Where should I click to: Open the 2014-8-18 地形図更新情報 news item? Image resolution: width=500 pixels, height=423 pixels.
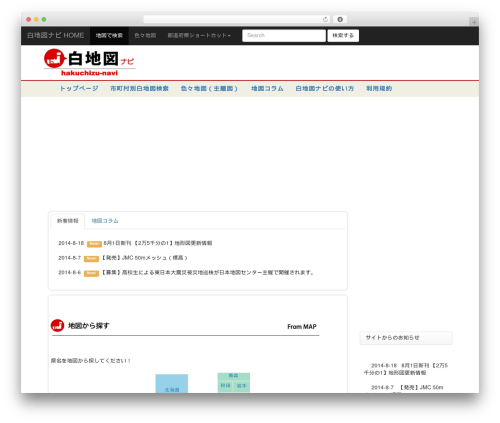tap(158, 243)
